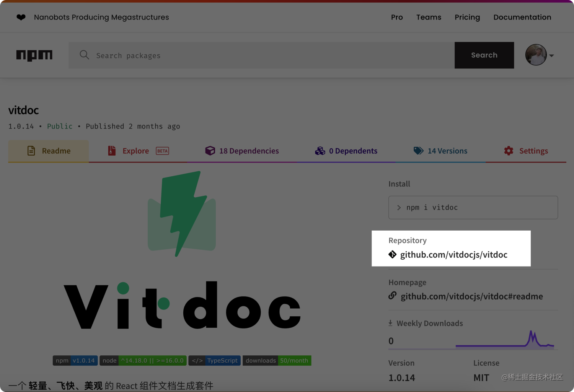Open the 0 Dependents tab
The width and height of the screenshot is (574, 392).
(x=346, y=151)
